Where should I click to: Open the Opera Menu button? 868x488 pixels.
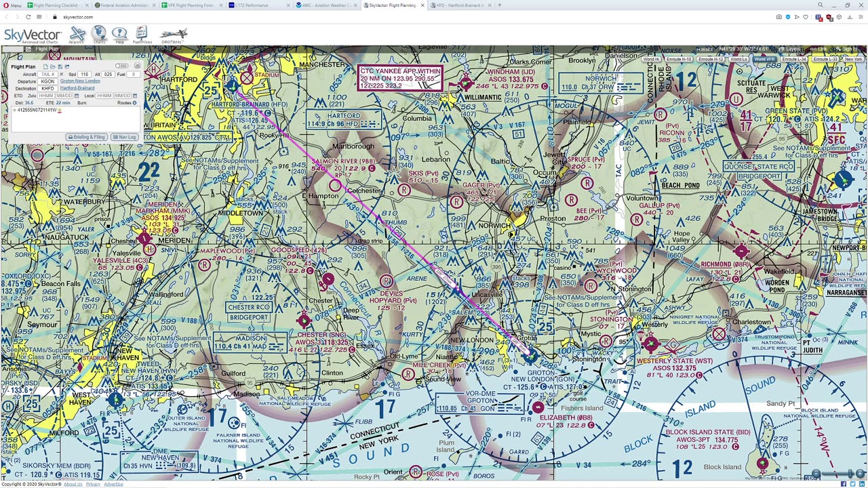point(12,5)
